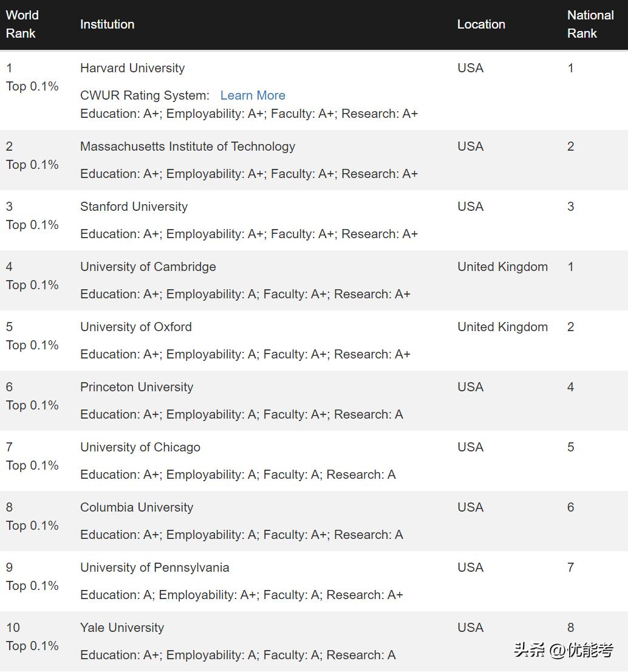This screenshot has height=672, width=628.
Task: Click the Institution column header
Action: (107, 24)
